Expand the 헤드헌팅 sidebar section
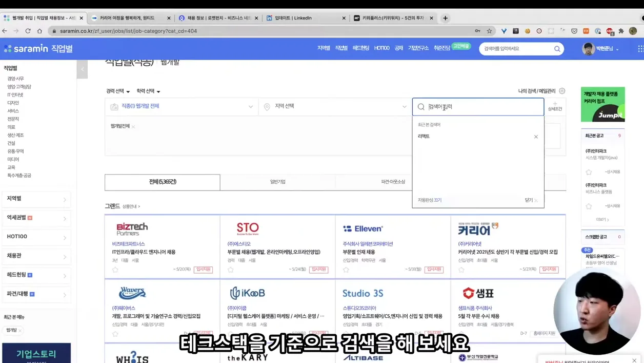The width and height of the screenshot is (644, 363). pyautogui.click(x=36, y=275)
